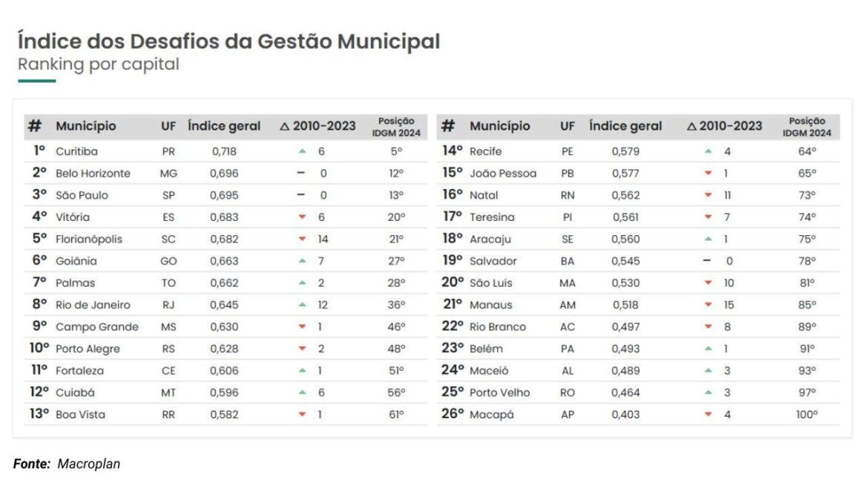Screen dimensions: 868x488
Task: Click the 0,718 index value for Curitiba
Action: (x=224, y=151)
